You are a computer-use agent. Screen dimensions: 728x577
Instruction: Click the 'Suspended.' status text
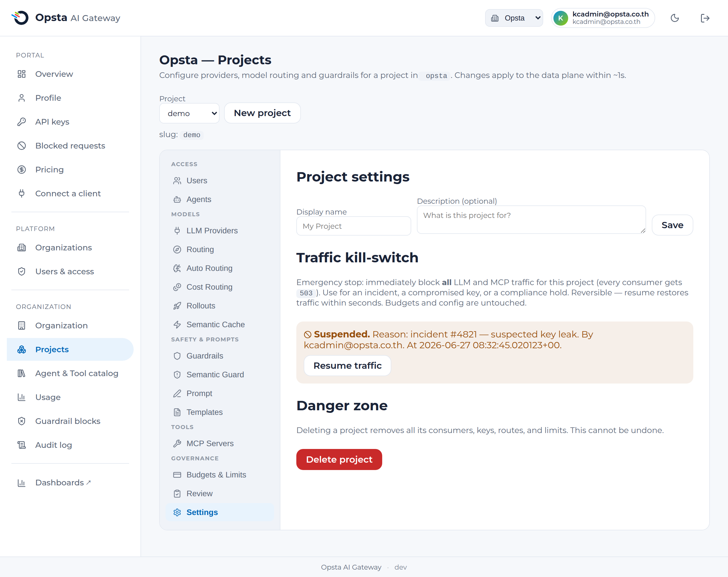(x=342, y=334)
